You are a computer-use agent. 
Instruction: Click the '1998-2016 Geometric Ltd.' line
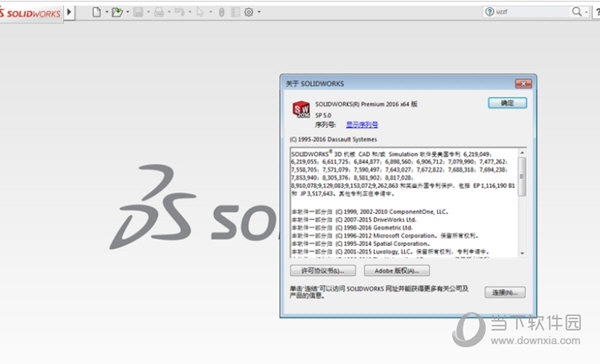tap(352, 228)
